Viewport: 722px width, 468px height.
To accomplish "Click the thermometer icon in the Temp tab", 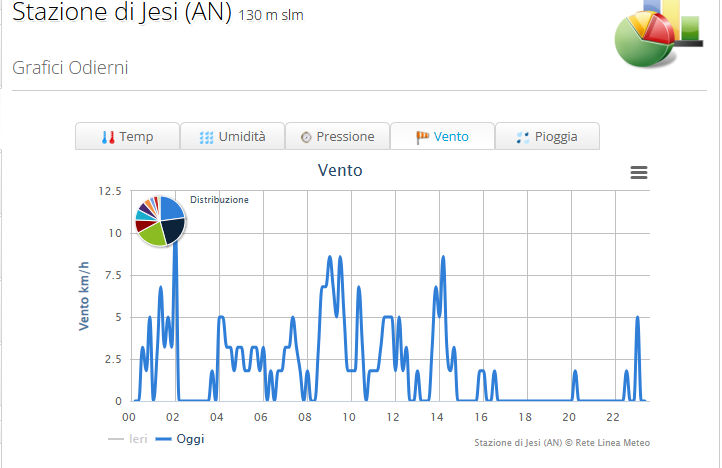I will coord(108,137).
